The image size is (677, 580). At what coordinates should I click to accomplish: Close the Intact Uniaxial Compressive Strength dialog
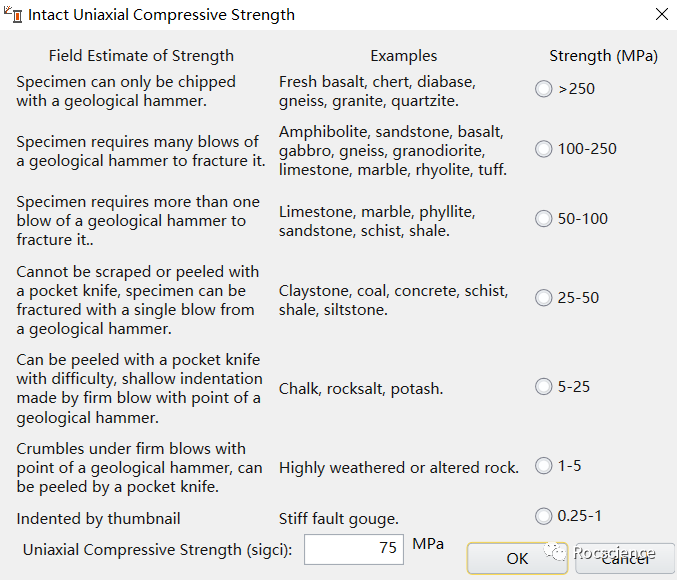tap(661, 14)
